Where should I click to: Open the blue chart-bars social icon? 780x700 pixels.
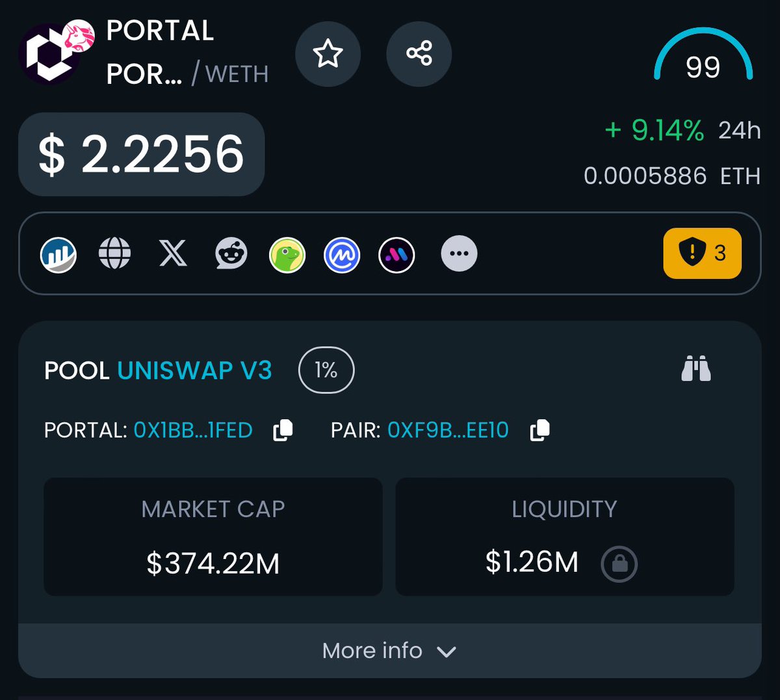(x=58, y=253)
